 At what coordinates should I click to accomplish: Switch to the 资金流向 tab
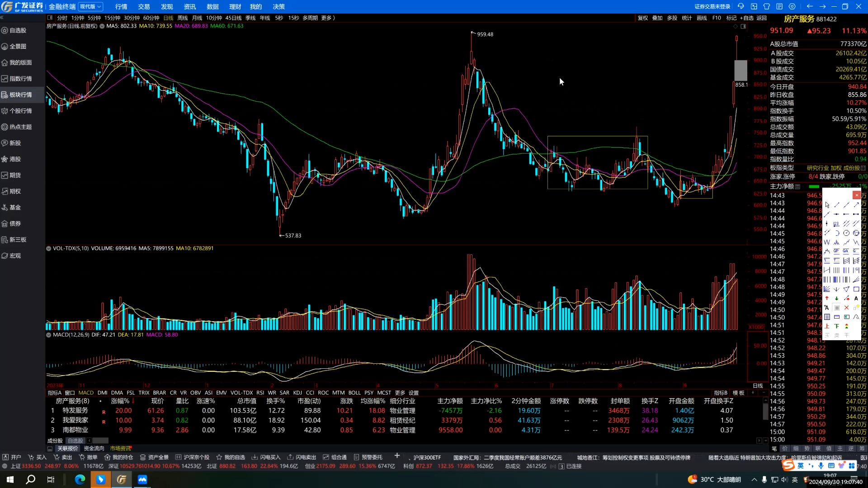point(94,448)
